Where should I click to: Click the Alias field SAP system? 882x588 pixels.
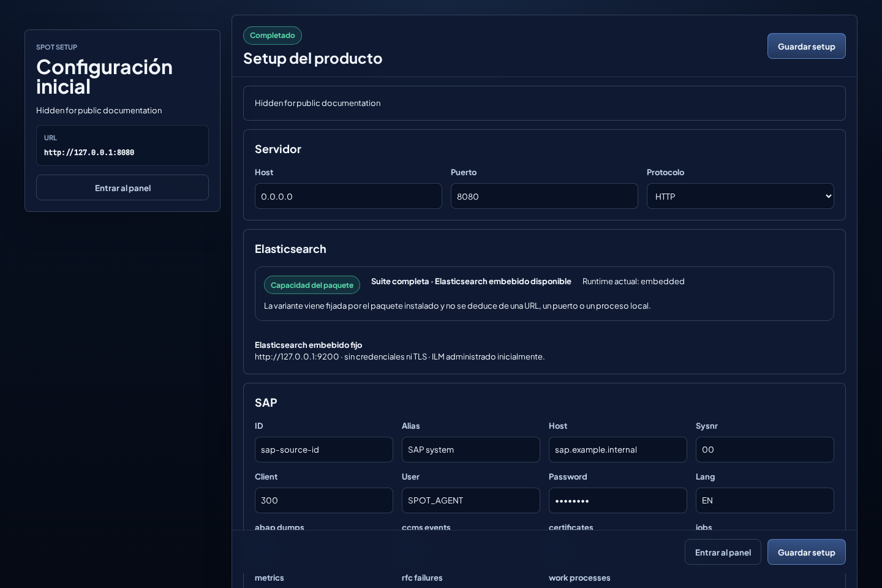click(x=470, y=450)
